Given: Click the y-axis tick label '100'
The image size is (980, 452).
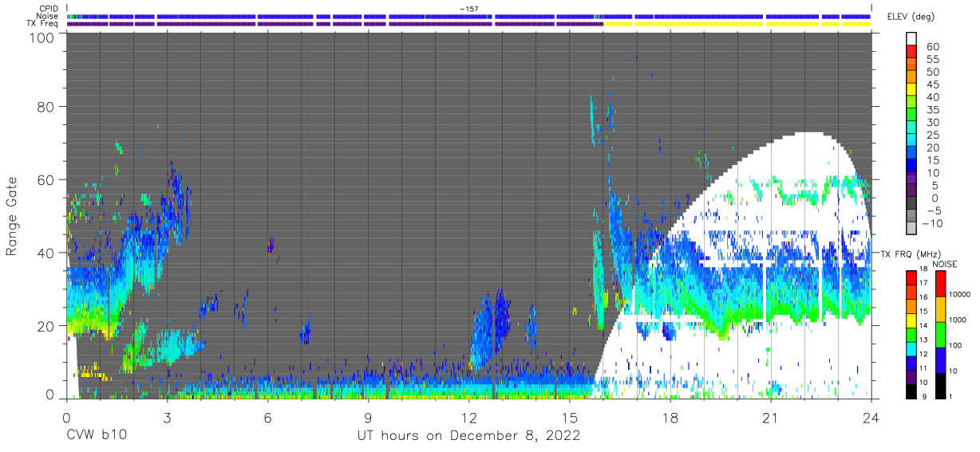Looking at the screenshot, I should click(43, 37).
